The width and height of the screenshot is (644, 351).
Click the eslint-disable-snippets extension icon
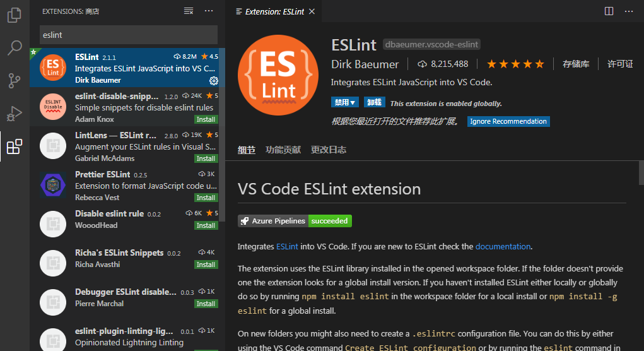pyautogui.click(x=53, y=107)
